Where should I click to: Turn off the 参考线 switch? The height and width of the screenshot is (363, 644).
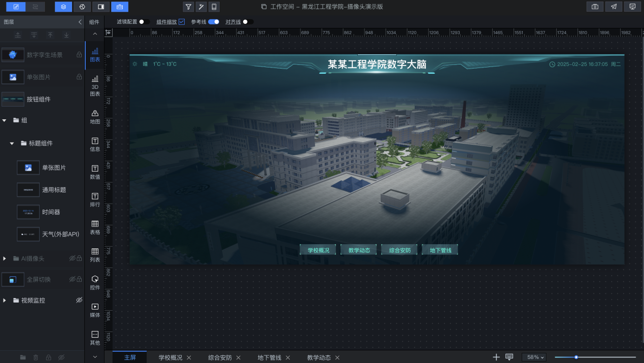click(214, 22)
